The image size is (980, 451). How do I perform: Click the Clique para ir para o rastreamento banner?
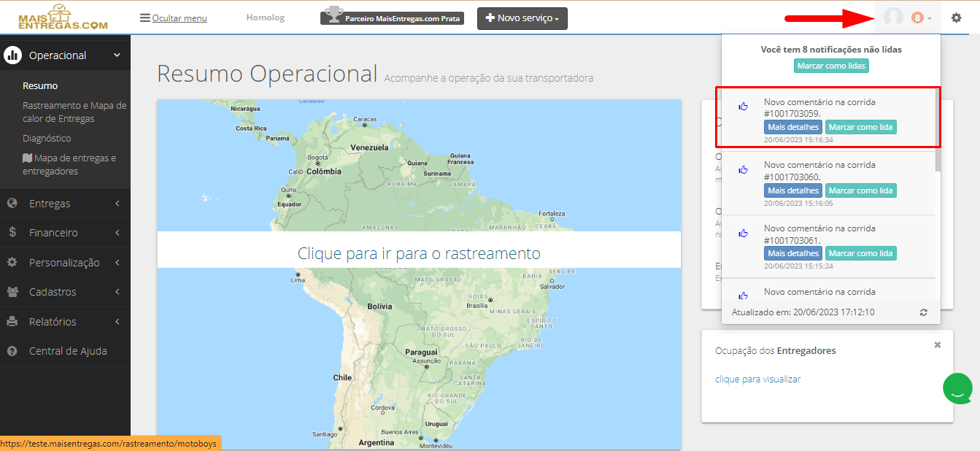(x=419, y=250)
